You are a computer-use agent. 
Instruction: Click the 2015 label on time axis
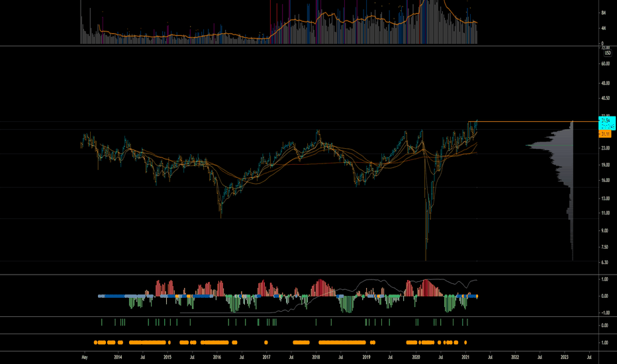coord(167,357)
